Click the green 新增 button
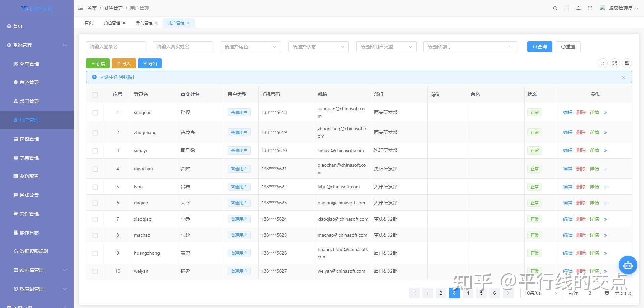This screenshot has height=308, width=644. pyautogui.click(x=98, y=63)
